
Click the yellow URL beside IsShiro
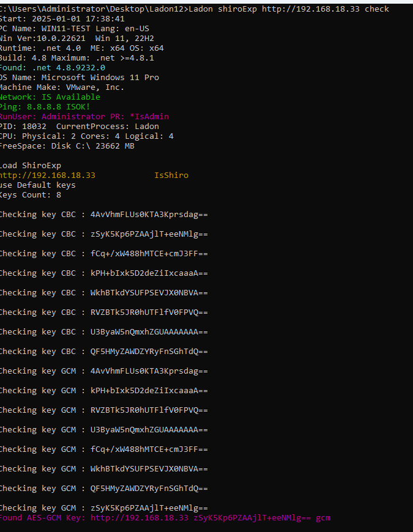click(47, 175)
